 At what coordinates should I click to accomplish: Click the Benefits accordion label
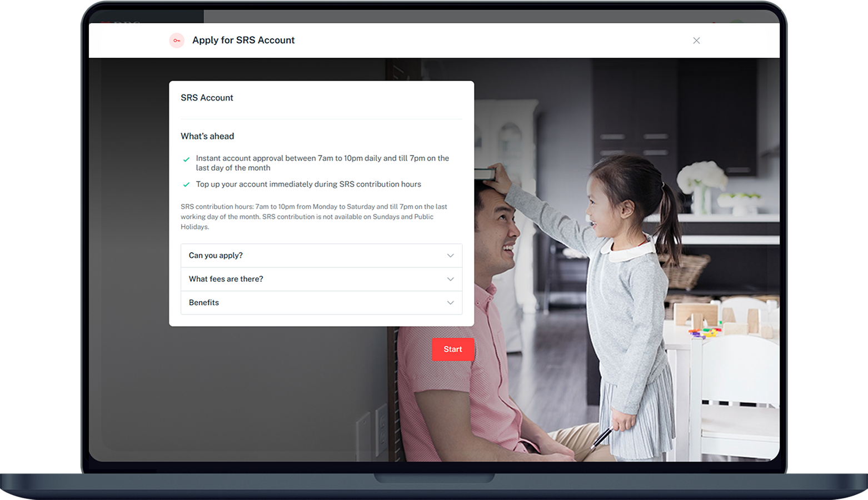point(204,303)
